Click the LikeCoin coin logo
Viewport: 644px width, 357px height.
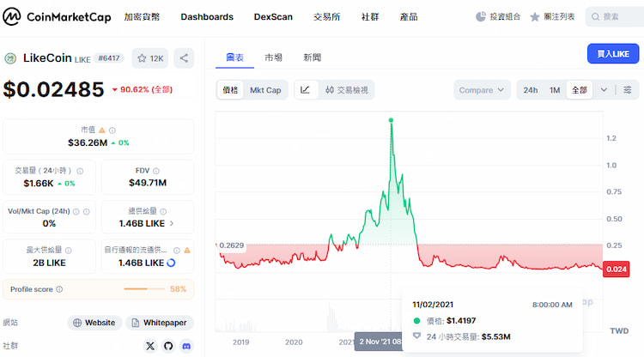pyautogui.click(x=10, y=58)
